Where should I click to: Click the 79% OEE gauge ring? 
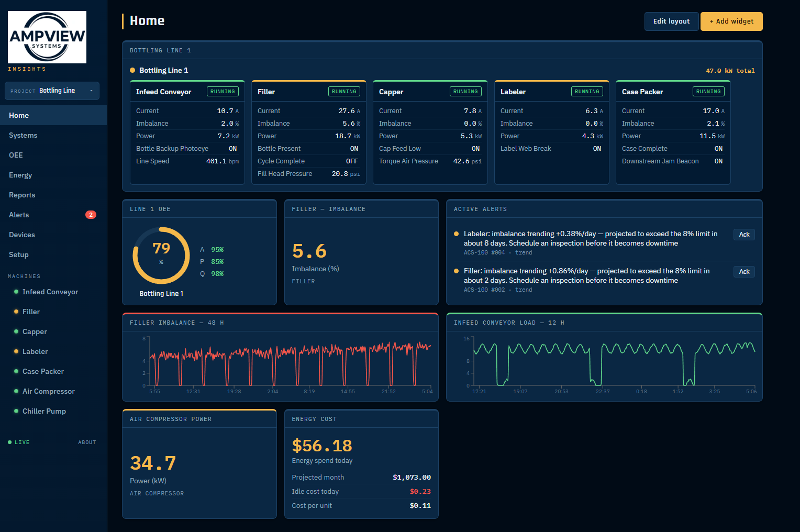(x=161, y=255)
